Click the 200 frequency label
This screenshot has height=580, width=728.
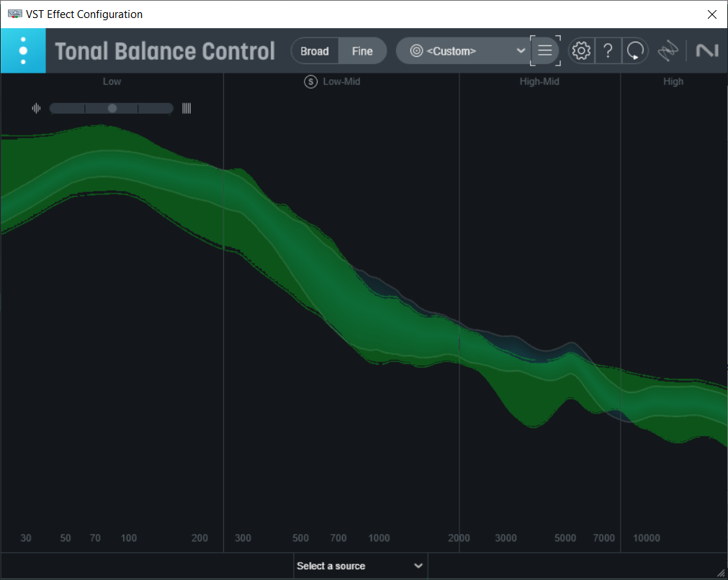tap(199, 538)
